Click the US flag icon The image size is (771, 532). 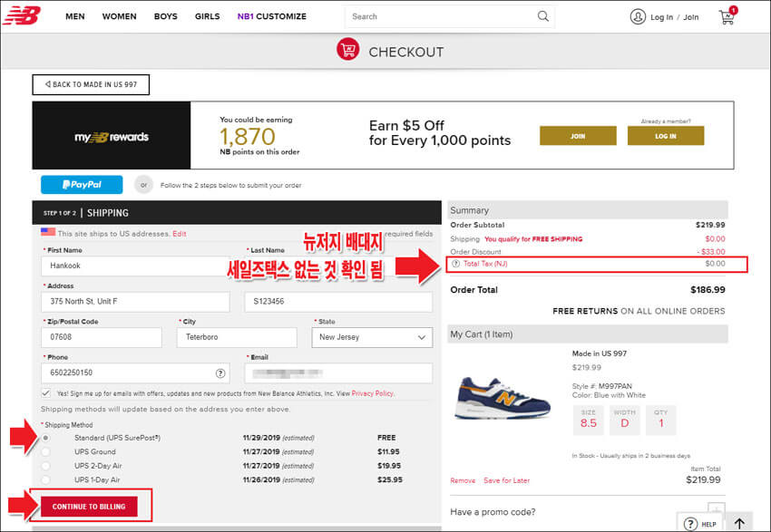pos(48,232)
